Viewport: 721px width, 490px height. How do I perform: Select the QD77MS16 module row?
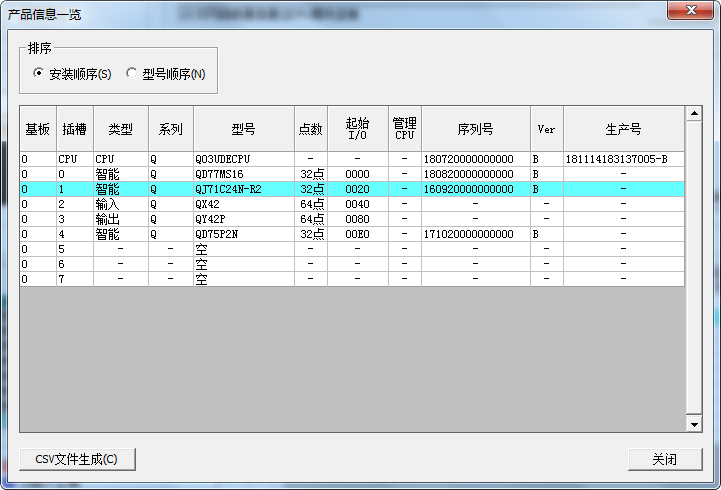pyautogui.click(x=243, y=174)
